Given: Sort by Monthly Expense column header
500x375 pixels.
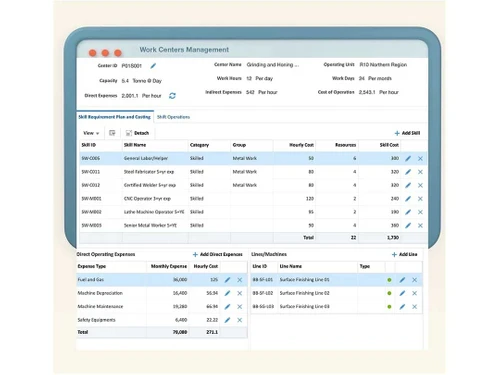Looking at the screenshot, I should pos(169,266).
